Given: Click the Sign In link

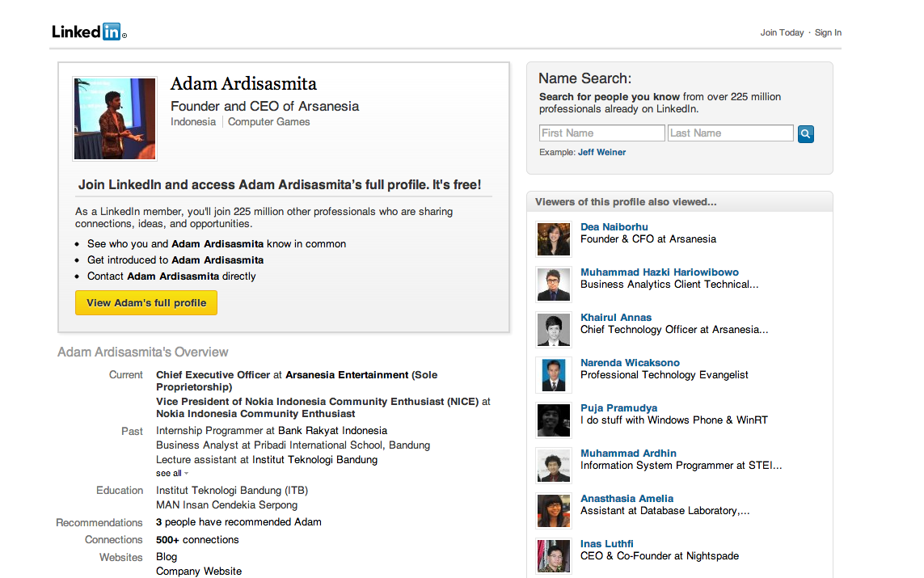Looking at the screenshot, I should pyautogui.click(x=828, y=33).
